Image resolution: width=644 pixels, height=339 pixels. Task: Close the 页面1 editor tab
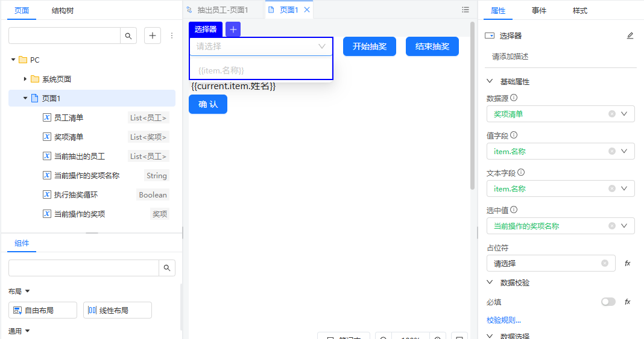(x=307, y=10)
